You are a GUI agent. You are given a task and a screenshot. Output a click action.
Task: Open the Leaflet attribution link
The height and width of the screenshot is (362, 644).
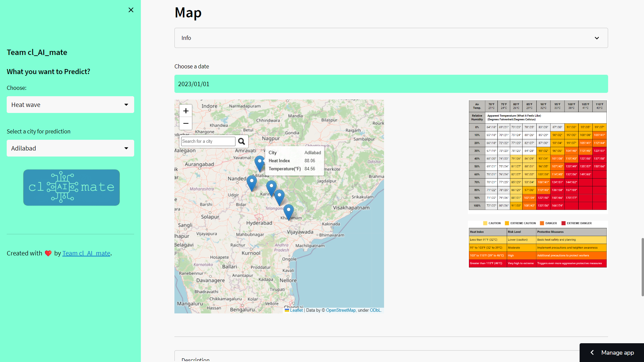click(296, 310)
